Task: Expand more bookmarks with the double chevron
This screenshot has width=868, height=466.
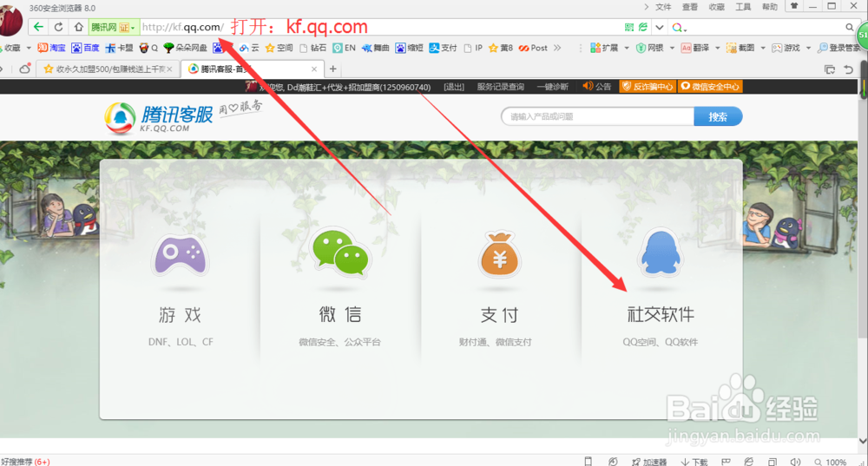Action: coord(557,48)
